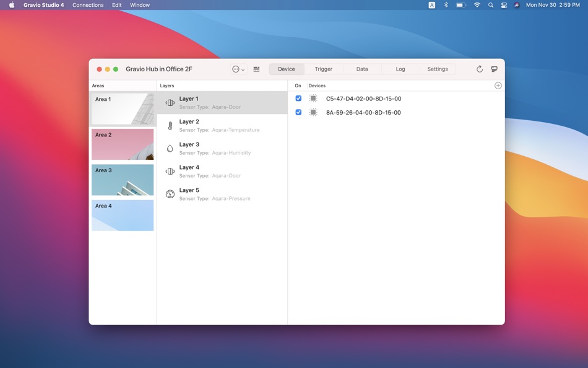This screenshot has width=588, height=368.
Task: Open the ellipsis options dropdown in toolbar
Action: click(x=238, y=69)
